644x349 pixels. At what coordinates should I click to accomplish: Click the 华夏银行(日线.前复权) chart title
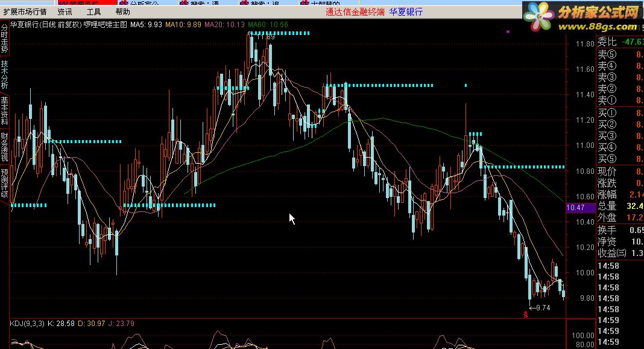pyautogui.click(x=46, y=25)
